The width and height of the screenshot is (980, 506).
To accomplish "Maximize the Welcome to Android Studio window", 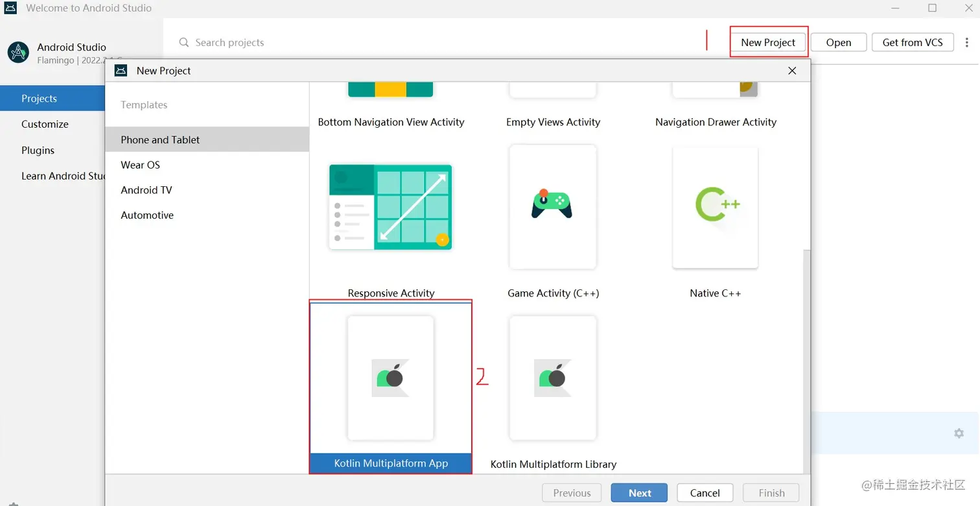I will (x=932, y=8).
